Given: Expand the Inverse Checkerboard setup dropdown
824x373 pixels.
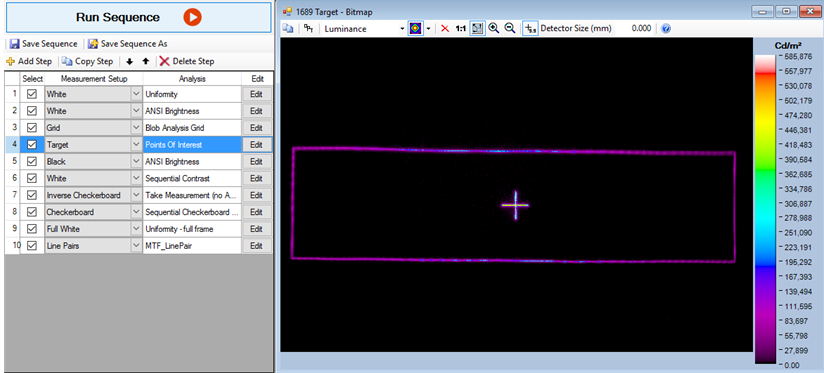Looking at the screenshot, I should point(136,195).
